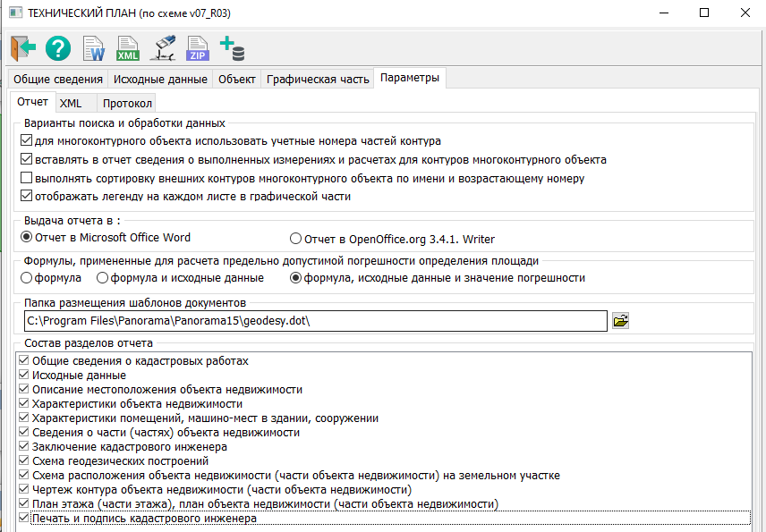Screen dimensions: 766x532
Task: Browse for templates folder icon
Action: click(621, 320)
